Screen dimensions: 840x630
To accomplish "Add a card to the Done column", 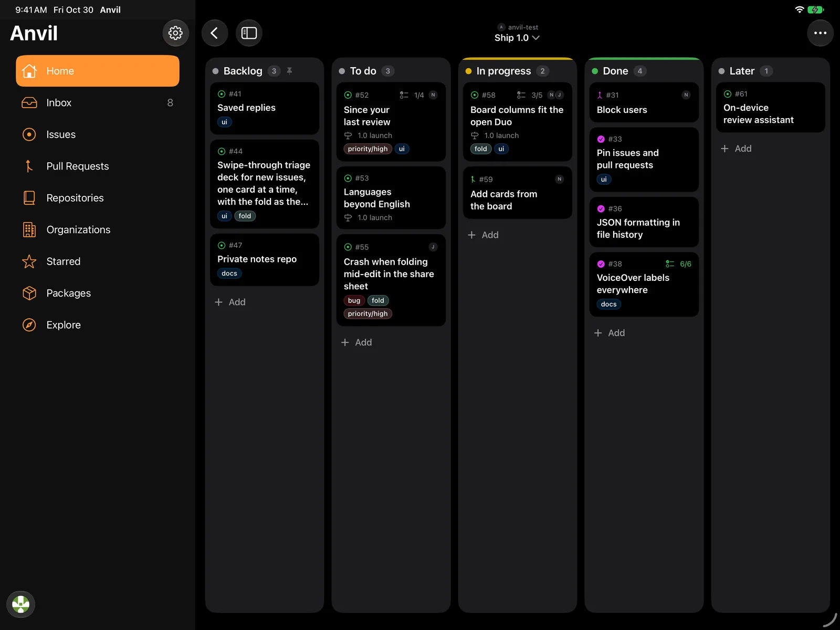I will pos(610,333).
